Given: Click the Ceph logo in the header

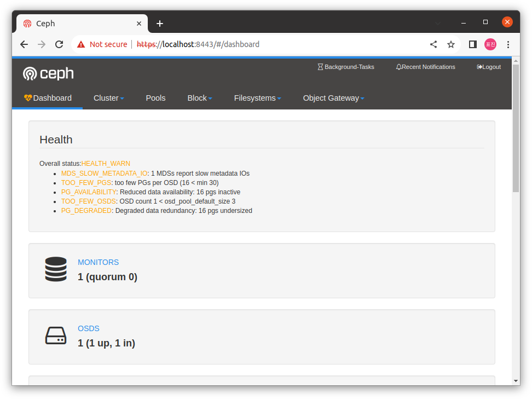Looking at the screenshot, I should pyautogui.click(x=48, y=74).
